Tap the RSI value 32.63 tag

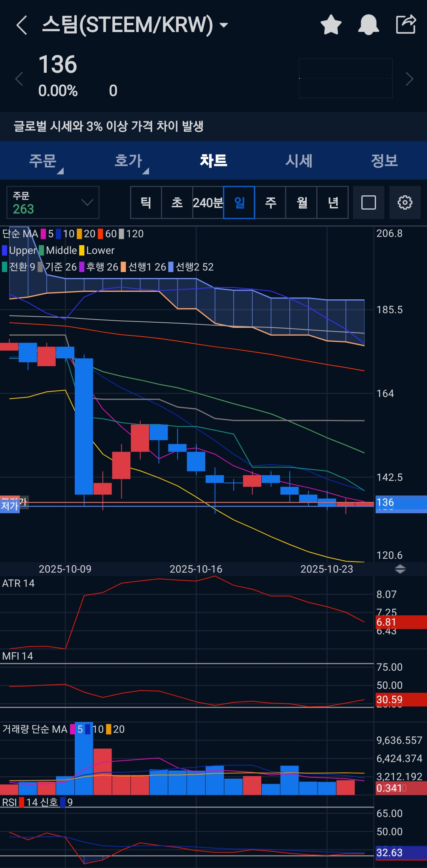coord(401,853)
